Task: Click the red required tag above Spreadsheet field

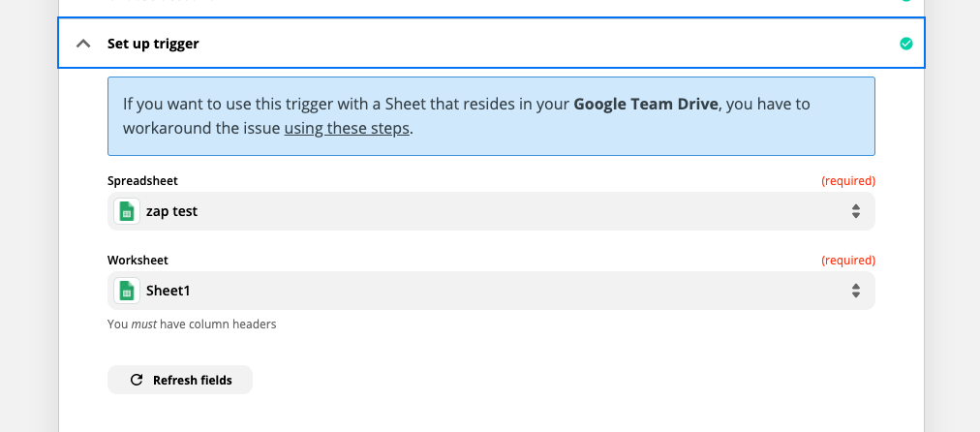Action: click(847, 181)
